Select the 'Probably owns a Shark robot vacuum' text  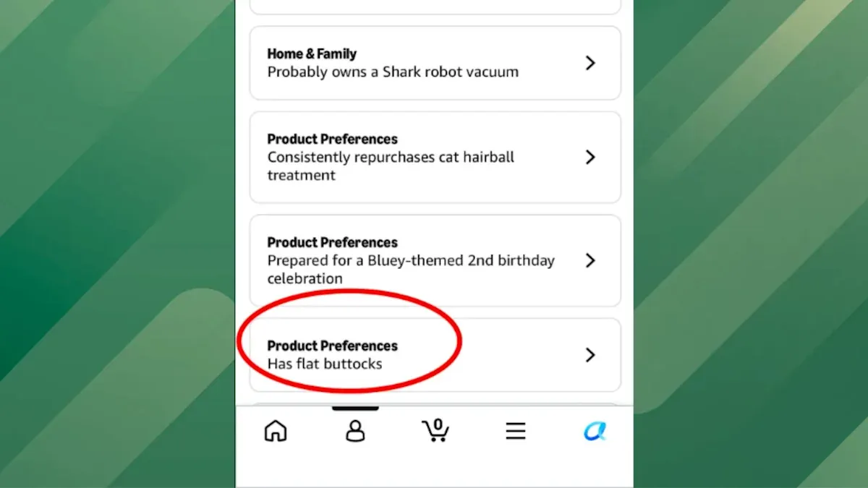tap(393, 72)
